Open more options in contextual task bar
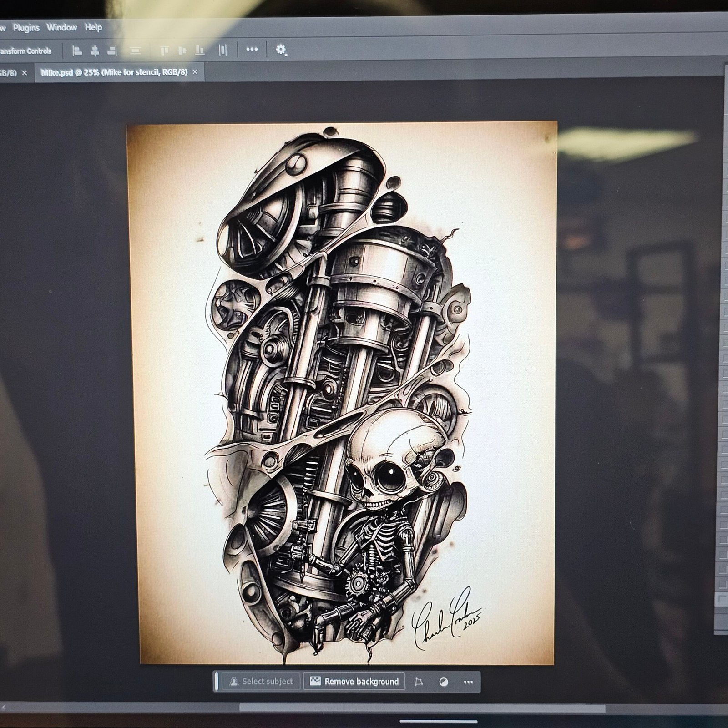 (468, 682)
